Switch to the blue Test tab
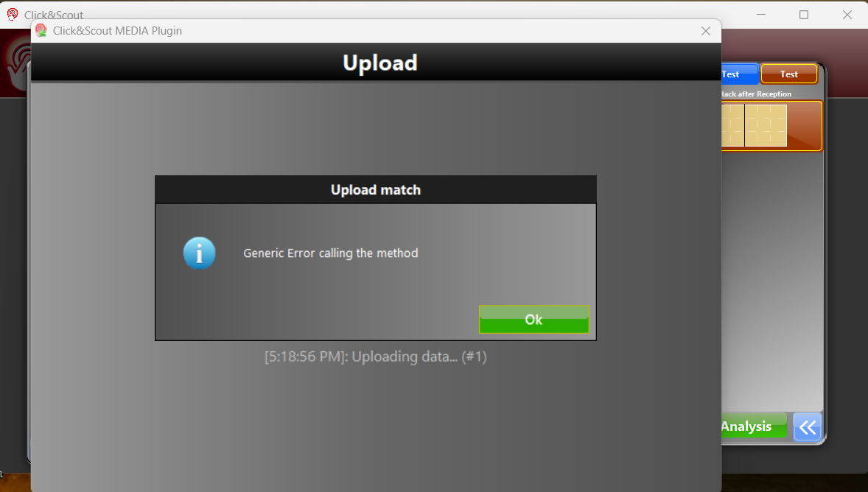The width and height of the screenshot is (868, 492). pyautogui.click(x=740, y=74)
